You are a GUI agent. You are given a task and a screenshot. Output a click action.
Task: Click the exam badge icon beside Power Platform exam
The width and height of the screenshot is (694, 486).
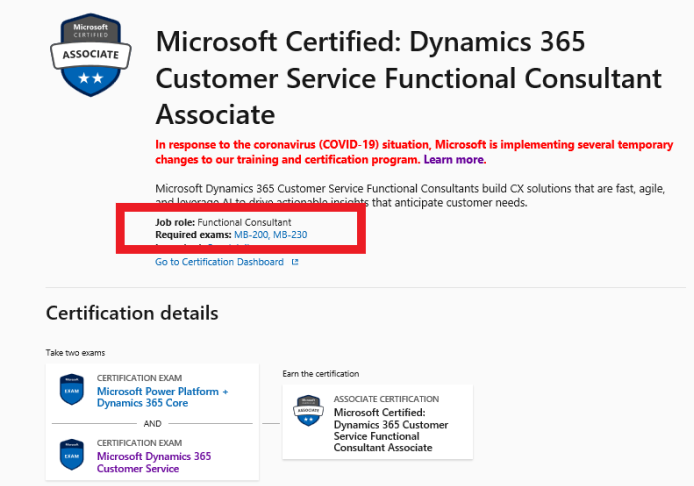(72, 390)
